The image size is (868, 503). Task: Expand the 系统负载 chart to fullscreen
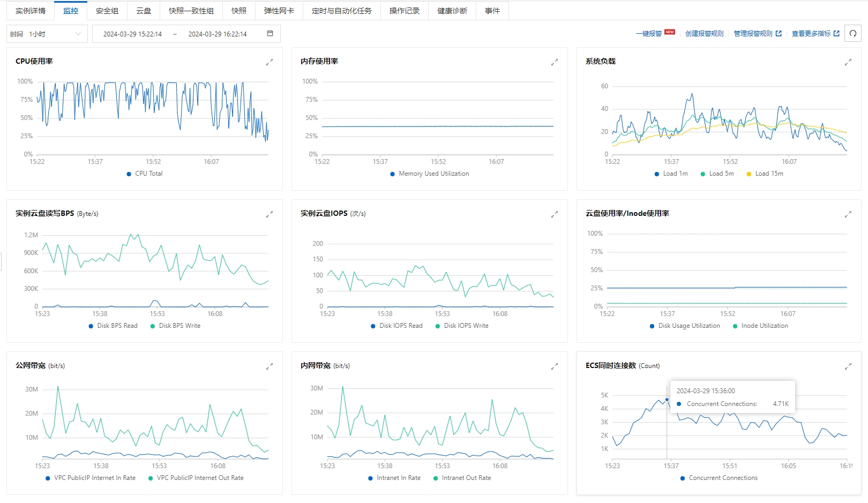point(848,62)
